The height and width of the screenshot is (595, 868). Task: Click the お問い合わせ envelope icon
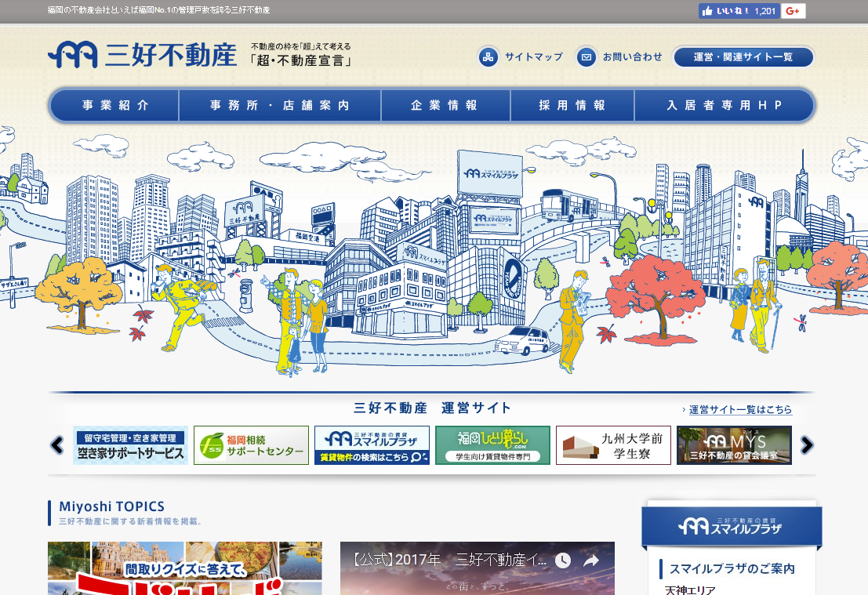click(587, 56)
